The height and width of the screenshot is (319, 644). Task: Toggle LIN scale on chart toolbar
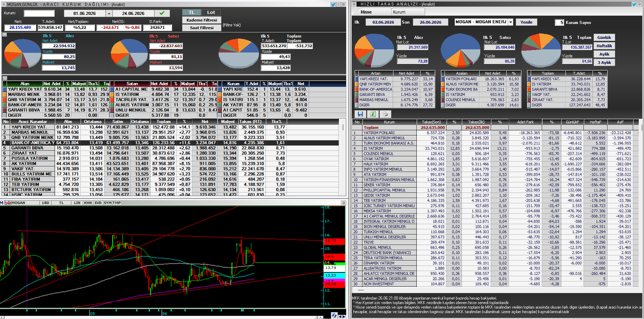(77, 203)
